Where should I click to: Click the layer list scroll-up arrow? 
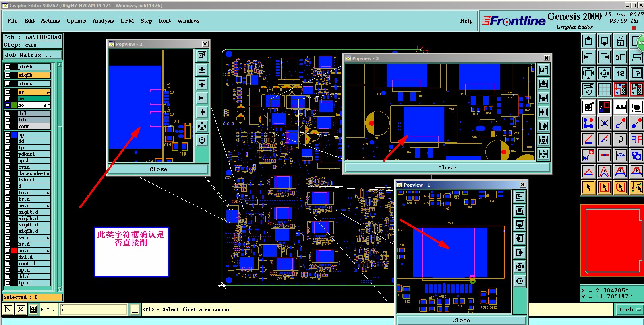60,65
